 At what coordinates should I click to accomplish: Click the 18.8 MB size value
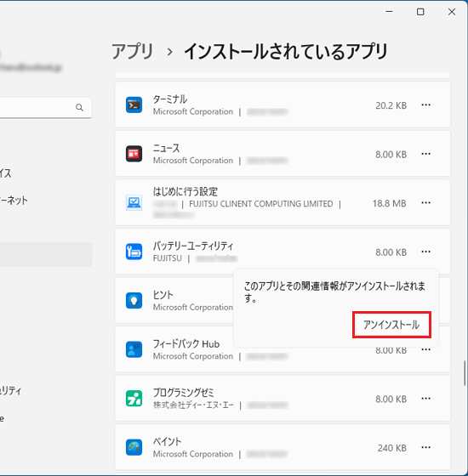click(x=390, y=203)
